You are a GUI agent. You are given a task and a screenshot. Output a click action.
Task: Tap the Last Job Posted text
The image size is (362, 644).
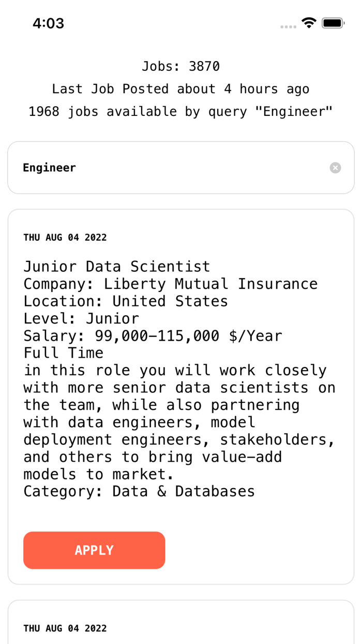pos(181,89)
